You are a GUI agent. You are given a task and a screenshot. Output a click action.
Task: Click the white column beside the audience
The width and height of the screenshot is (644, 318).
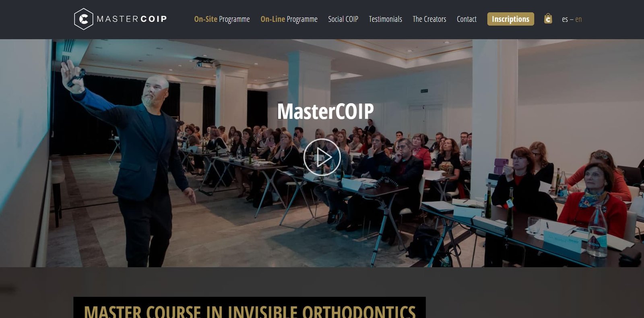pos(495,117)
